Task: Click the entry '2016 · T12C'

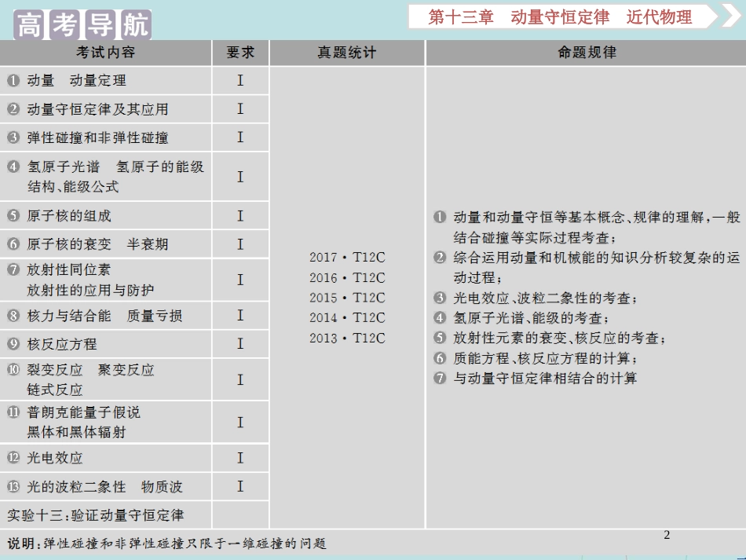Action: pyautogui.click(x=347, y=277)
